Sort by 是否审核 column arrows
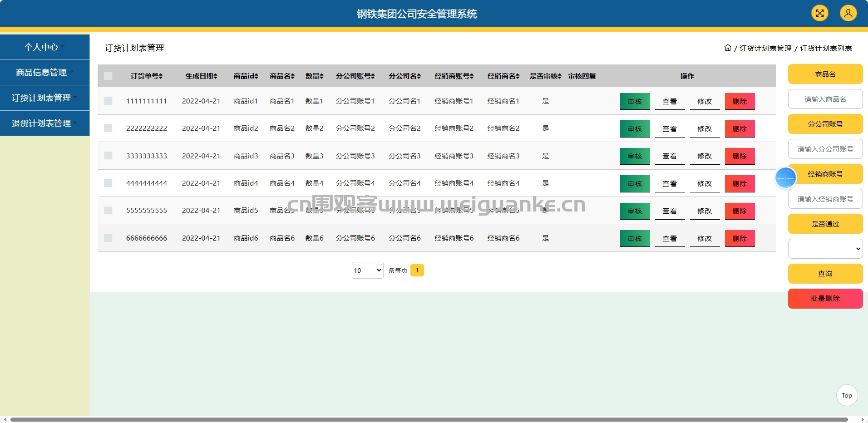Image resolution: width=868 pixels, height=423 pixels. click(560, 76)
